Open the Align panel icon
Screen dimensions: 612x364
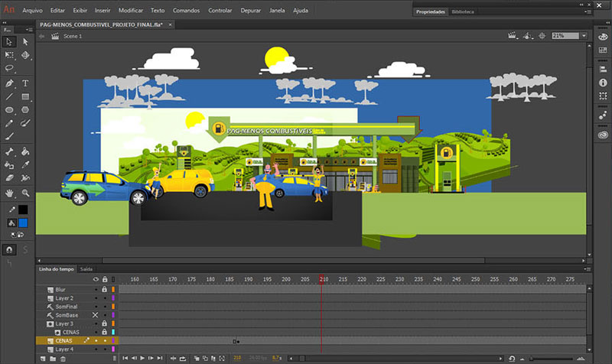click(x=603, y=69)
